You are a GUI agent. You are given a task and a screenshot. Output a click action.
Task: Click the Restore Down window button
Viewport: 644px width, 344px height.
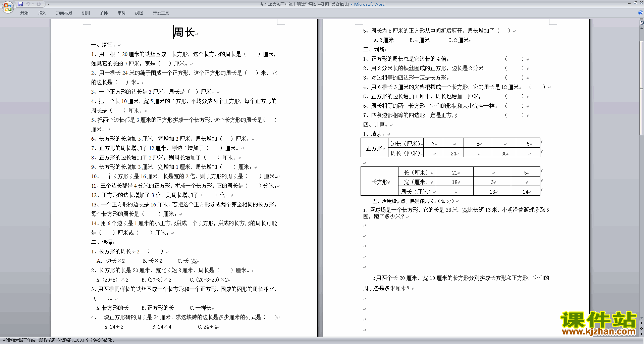635,3
